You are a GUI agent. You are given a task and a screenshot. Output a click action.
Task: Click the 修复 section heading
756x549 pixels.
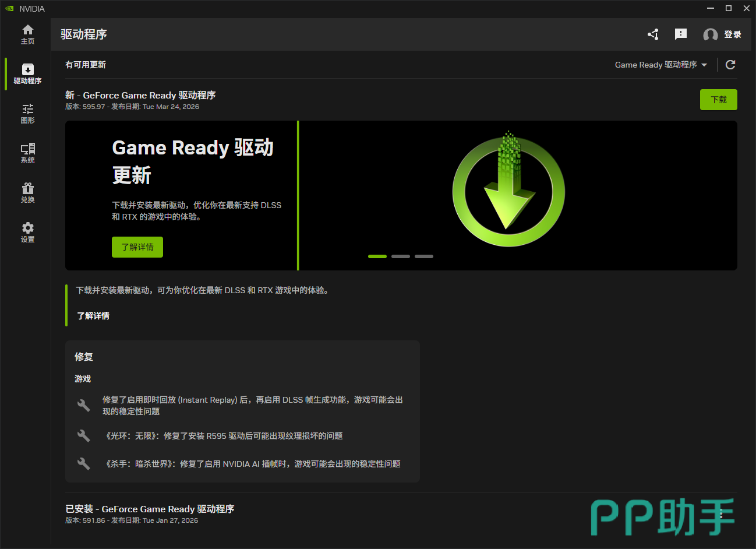tap(84, 357)
